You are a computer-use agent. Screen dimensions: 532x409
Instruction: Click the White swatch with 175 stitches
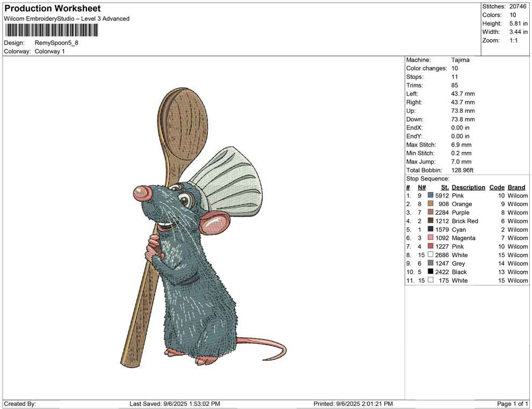[430, 280]
